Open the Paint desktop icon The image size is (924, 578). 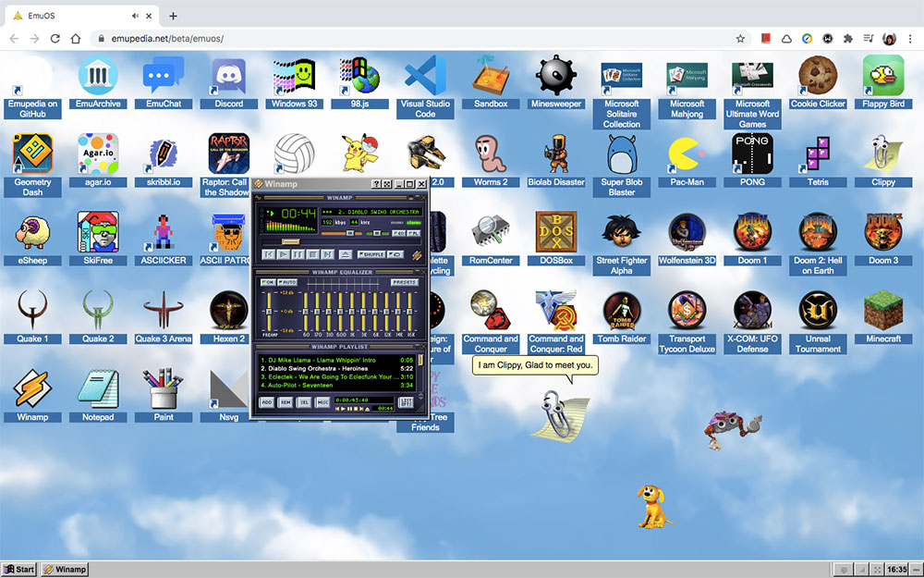[163, 387]
